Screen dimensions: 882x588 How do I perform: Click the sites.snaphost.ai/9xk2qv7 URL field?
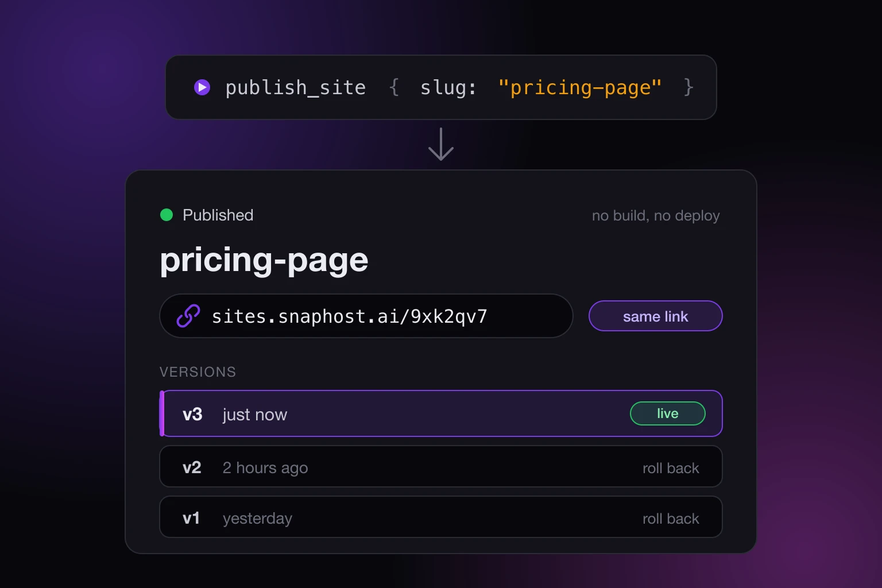pos(366,316)
